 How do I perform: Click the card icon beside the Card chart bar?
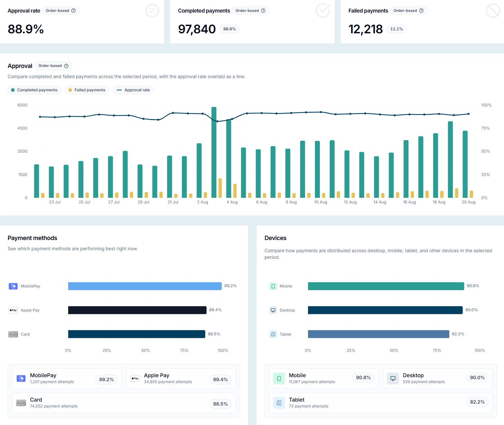13,334
